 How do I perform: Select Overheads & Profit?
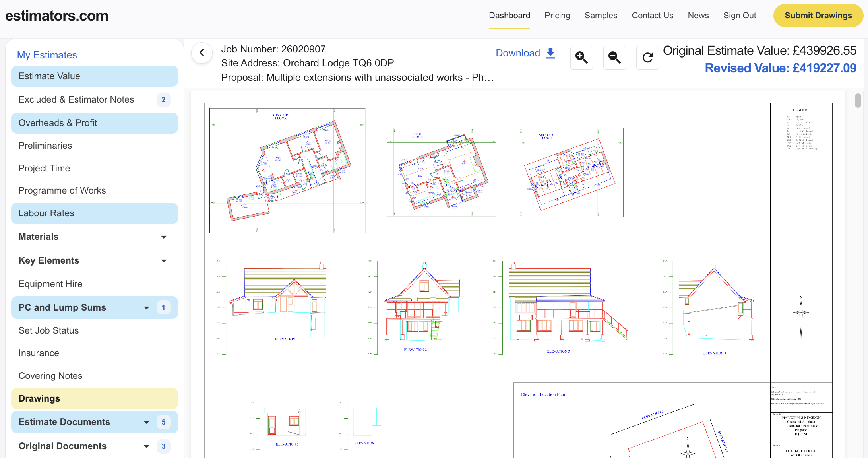(95, 123)
